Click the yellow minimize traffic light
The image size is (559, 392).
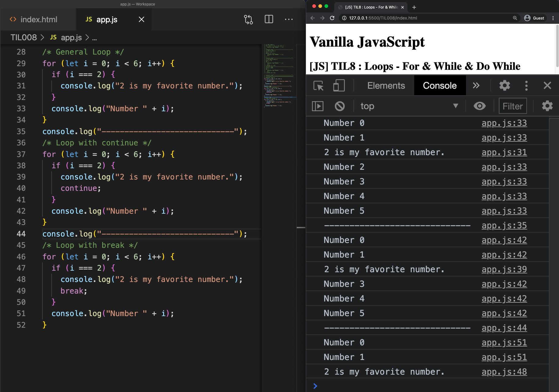click(x=320, y=6)
